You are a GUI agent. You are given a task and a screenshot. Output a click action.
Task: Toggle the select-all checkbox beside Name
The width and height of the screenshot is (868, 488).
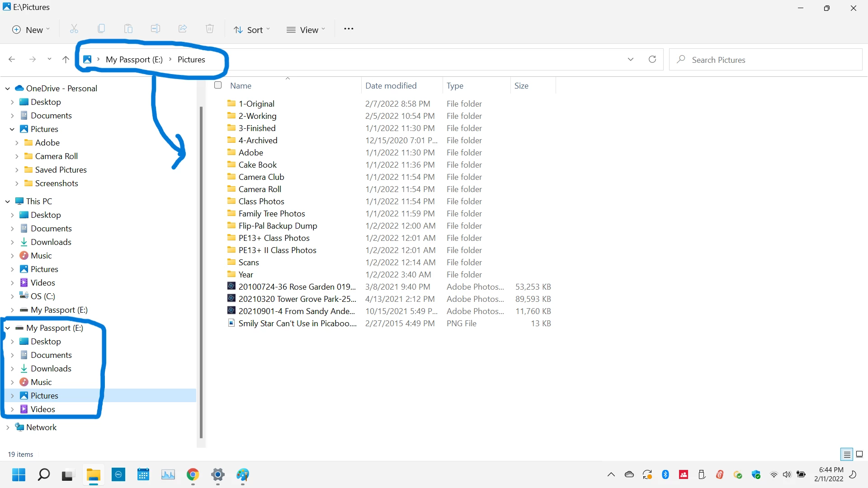(218, 85)
